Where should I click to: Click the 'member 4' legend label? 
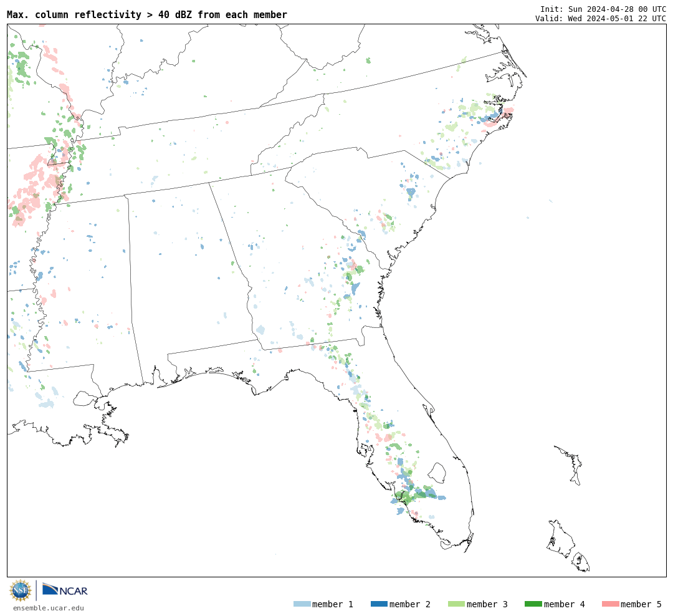point(564,604)
